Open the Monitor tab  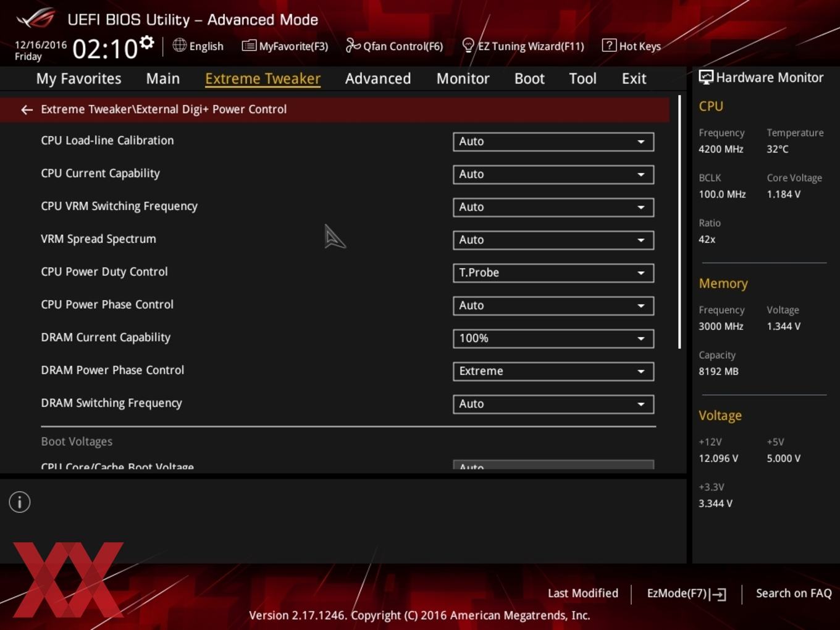[463, 78]
